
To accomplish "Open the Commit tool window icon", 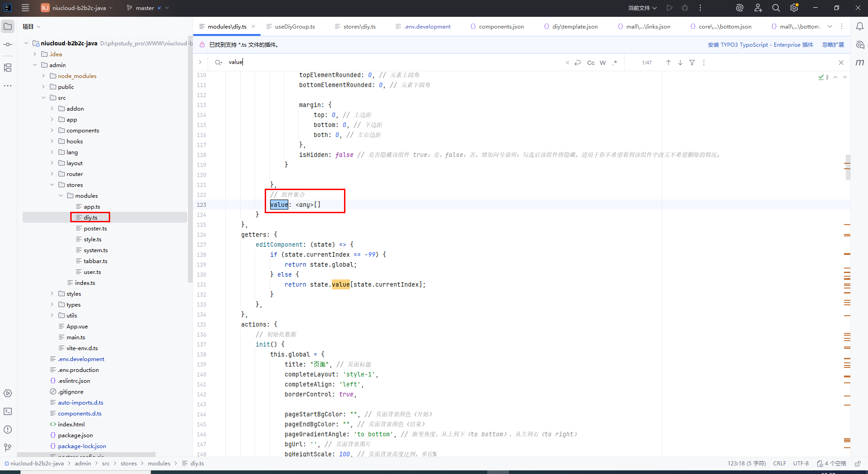I will (x=8, y=44).
